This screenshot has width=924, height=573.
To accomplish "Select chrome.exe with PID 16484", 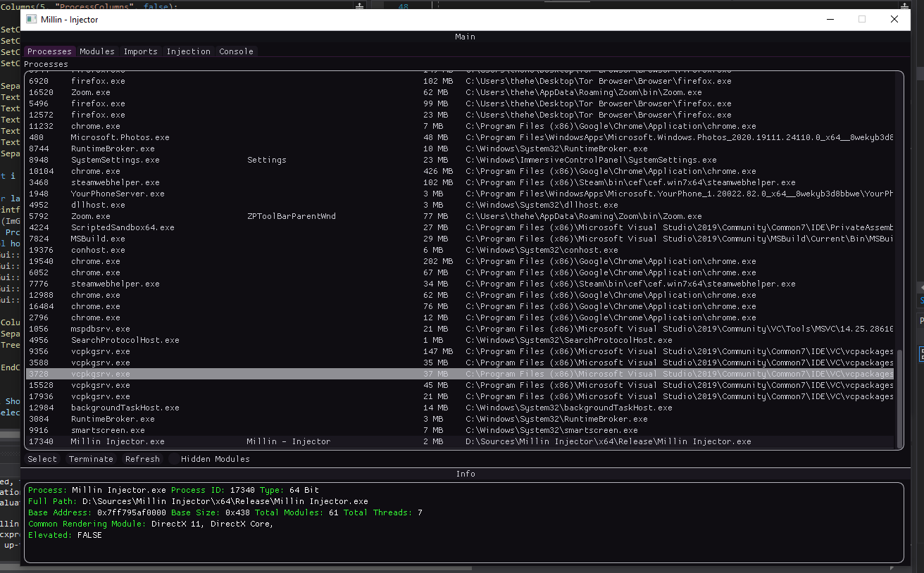I will 461,306.
